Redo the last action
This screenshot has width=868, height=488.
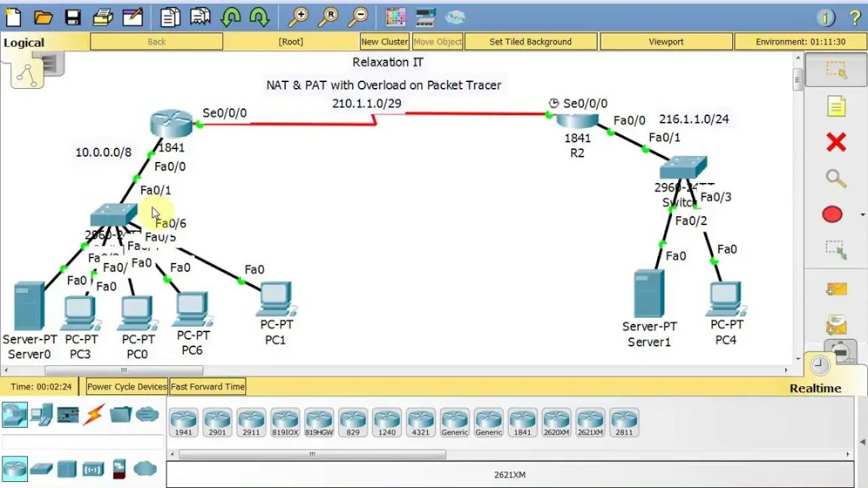click(x=260, y=16)
